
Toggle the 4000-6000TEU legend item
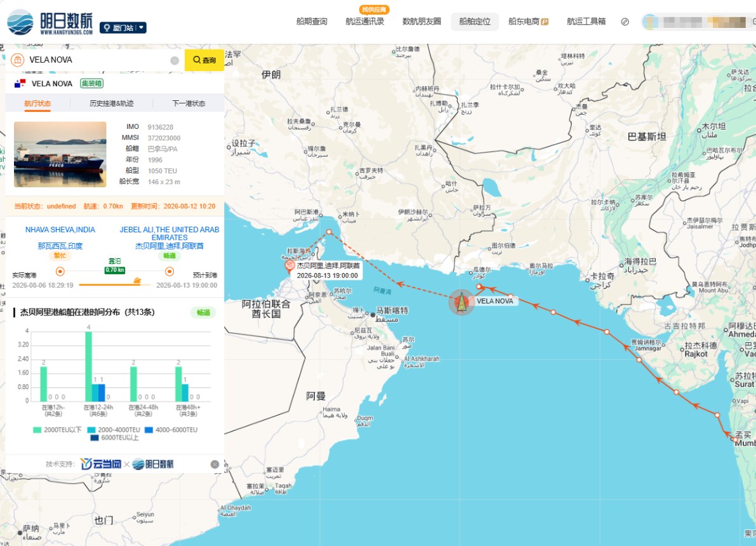click(171, 430)
